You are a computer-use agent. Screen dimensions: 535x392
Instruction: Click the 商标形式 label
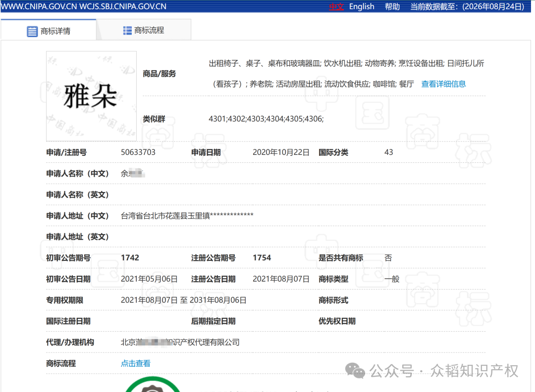click(333, 300)
